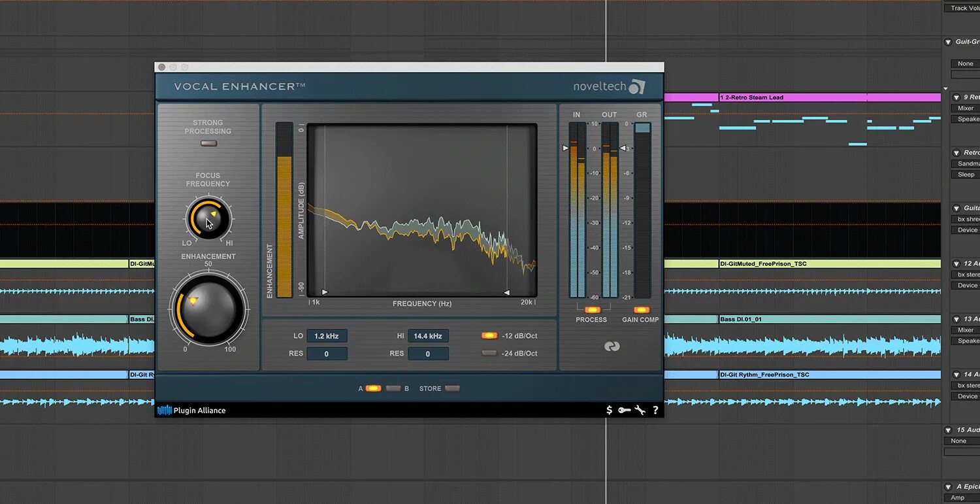Switch to preset slot B

tap(393, 388)
